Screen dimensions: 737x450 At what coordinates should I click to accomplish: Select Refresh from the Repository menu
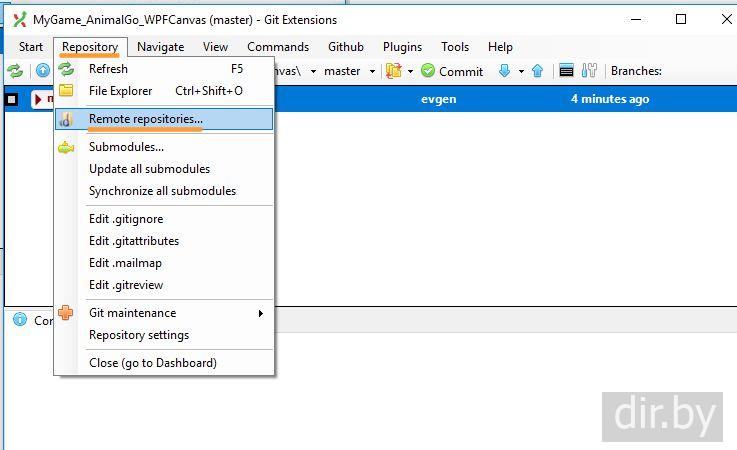(x=164, y=69)
